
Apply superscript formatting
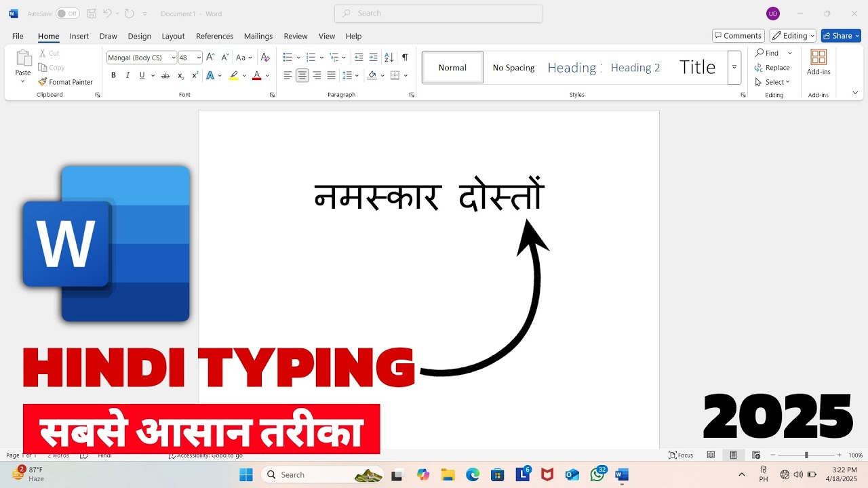point(195,76)
